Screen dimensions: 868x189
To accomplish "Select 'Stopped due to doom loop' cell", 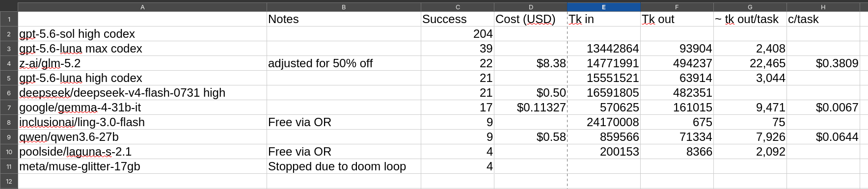I will click(344, 166).
